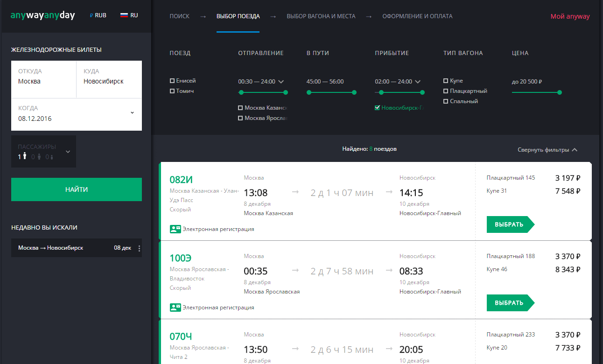Click the Откуда departure city field
The width and height of the screenshot is (603, 364).
43,77
